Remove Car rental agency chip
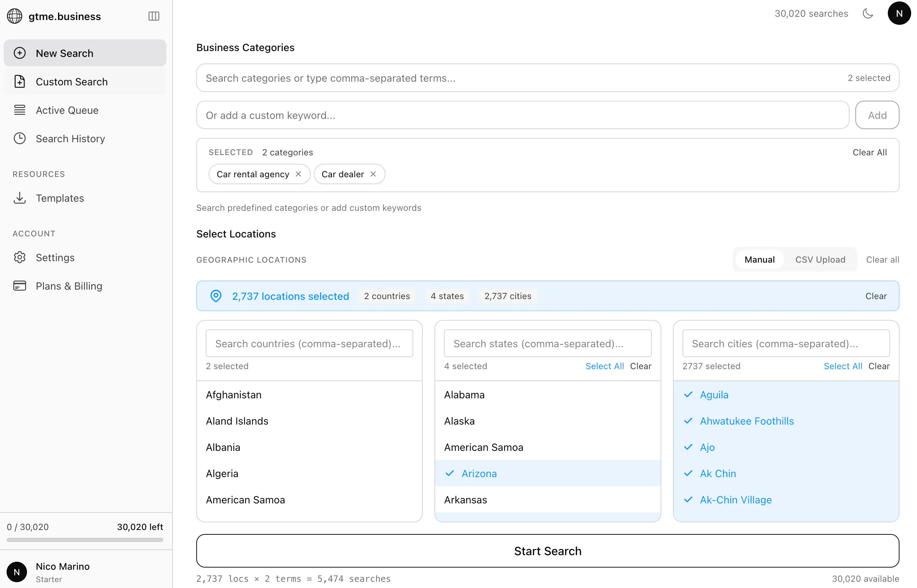 (298, 174)
